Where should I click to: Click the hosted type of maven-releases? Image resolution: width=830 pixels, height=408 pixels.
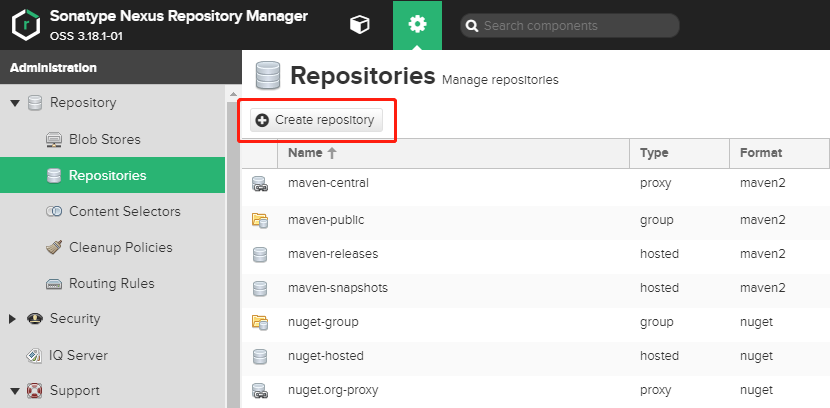[x=659, y=254]
